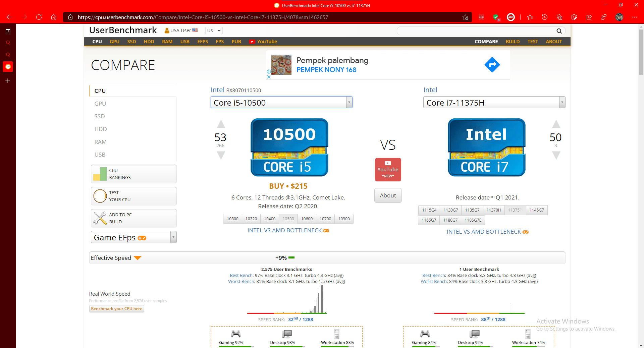Screen dimensions: 644x348
Task: Open browser History
Action: (545, 17)
